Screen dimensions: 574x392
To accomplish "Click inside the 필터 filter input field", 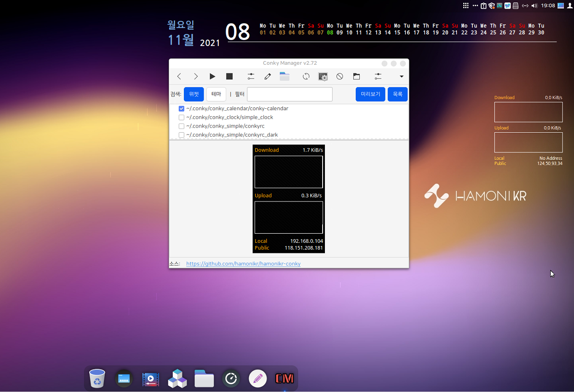I will pos(290,94).
